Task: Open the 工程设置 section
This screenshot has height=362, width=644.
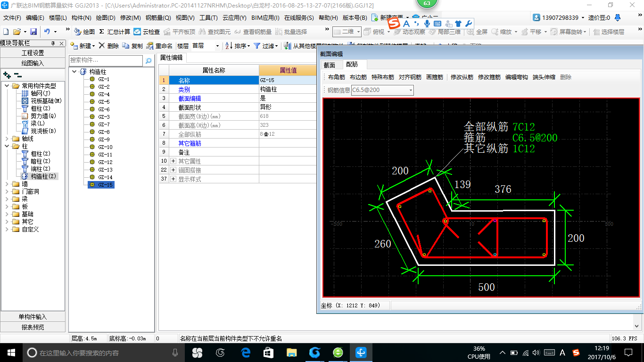Action: click(33, 53)
